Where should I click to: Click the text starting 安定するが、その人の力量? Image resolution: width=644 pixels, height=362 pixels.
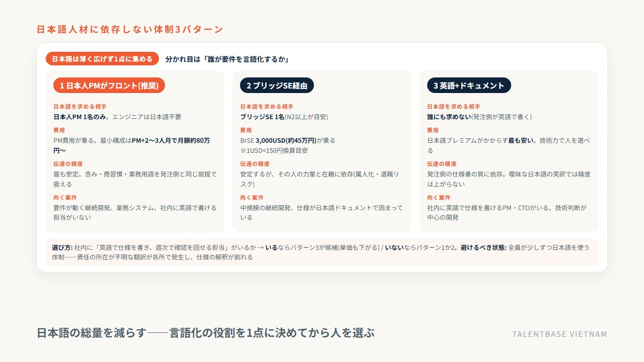[x=320, y=179]
